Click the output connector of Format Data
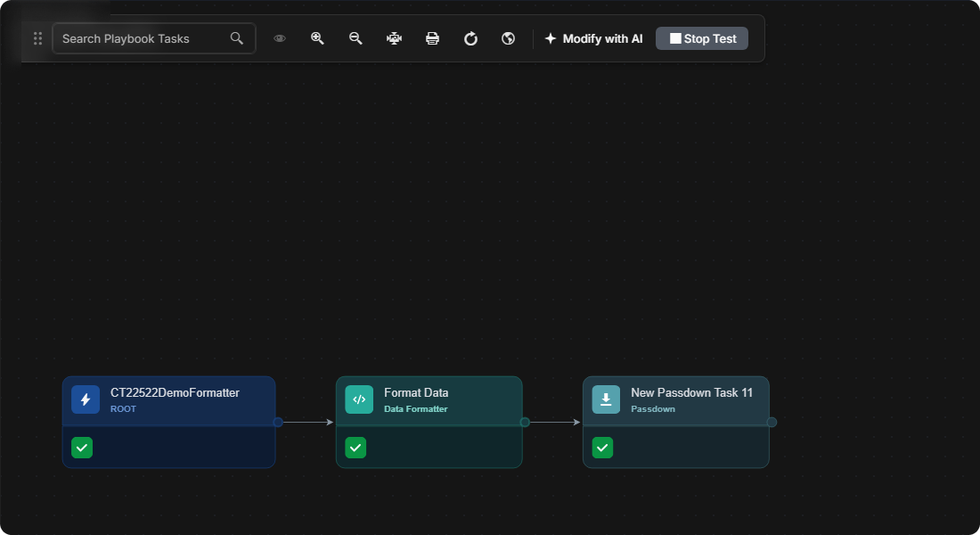The width and height of the screenshot is (980, 535). coord(525,423)
